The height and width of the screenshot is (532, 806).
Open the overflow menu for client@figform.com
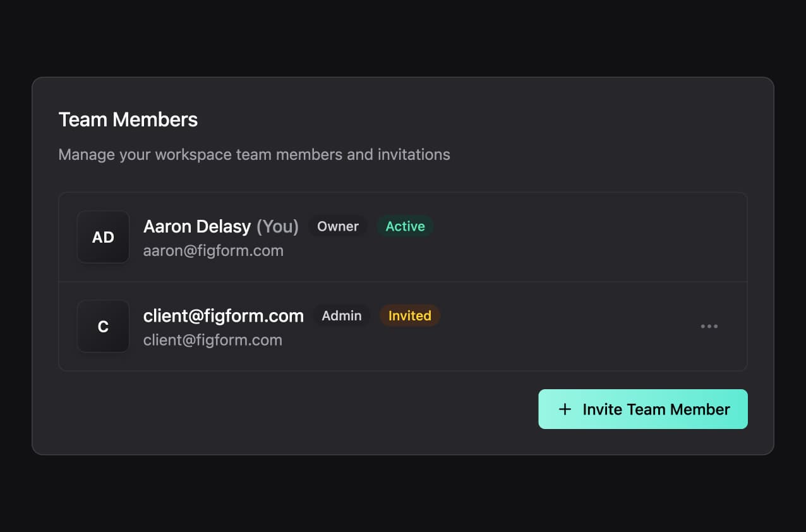[709, 326]
